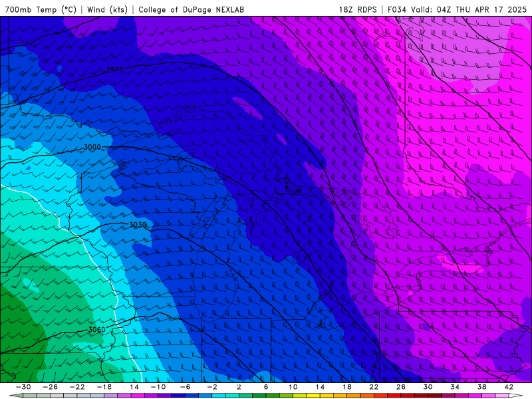Click the -18 color scale label

click(104, 387)
